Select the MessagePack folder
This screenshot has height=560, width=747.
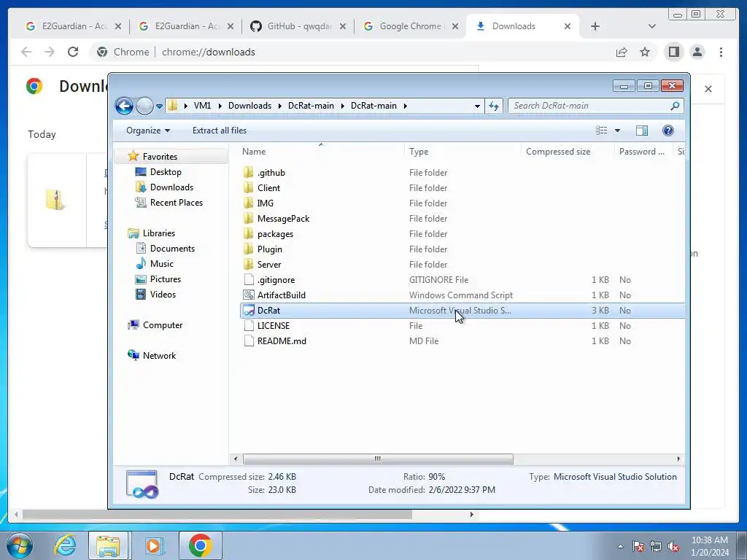coord(283,219)
